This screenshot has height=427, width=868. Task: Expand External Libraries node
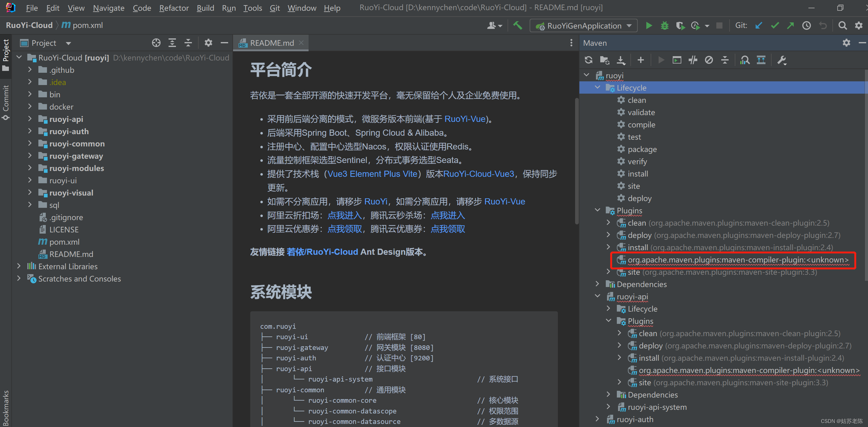tap(19, 266)
